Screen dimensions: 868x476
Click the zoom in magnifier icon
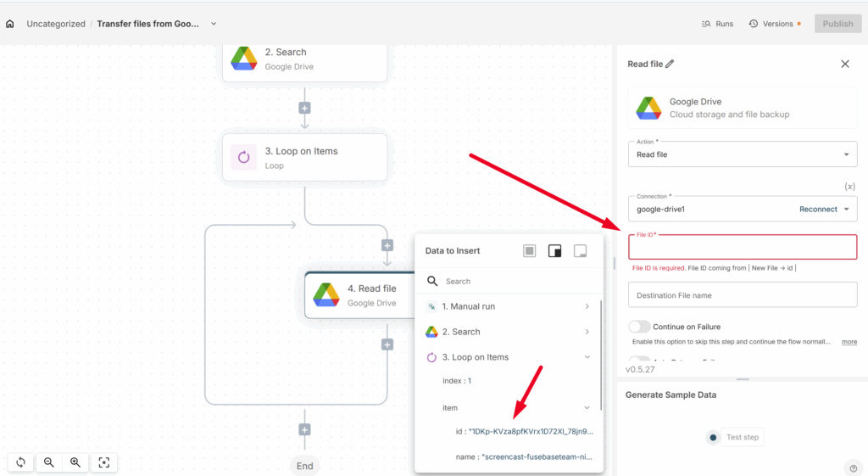pyautogui.click(x=75, y=462)
